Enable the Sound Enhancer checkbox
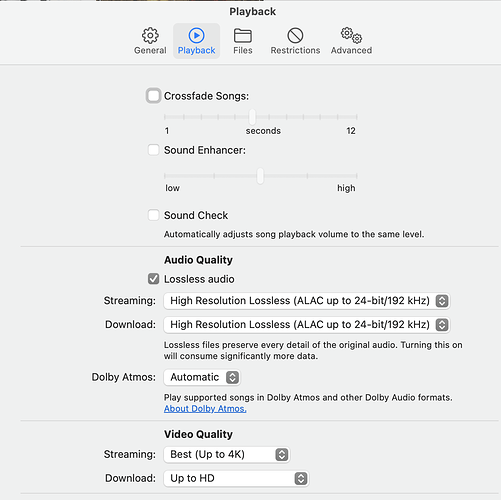 (153, 150)
